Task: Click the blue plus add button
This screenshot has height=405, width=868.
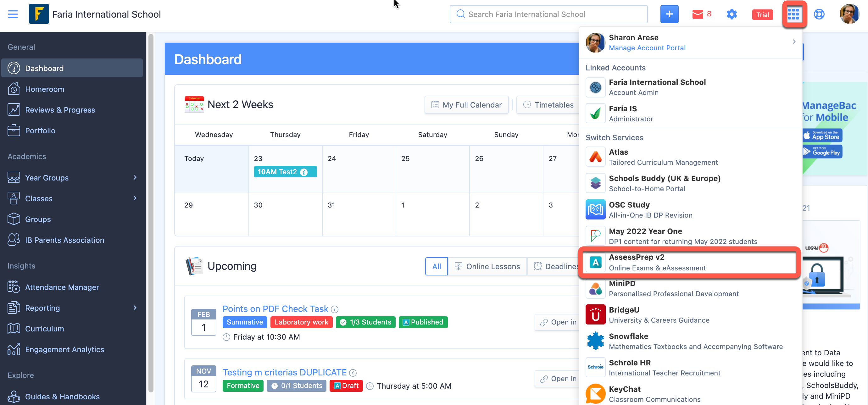Action: [x=669, y=14]
